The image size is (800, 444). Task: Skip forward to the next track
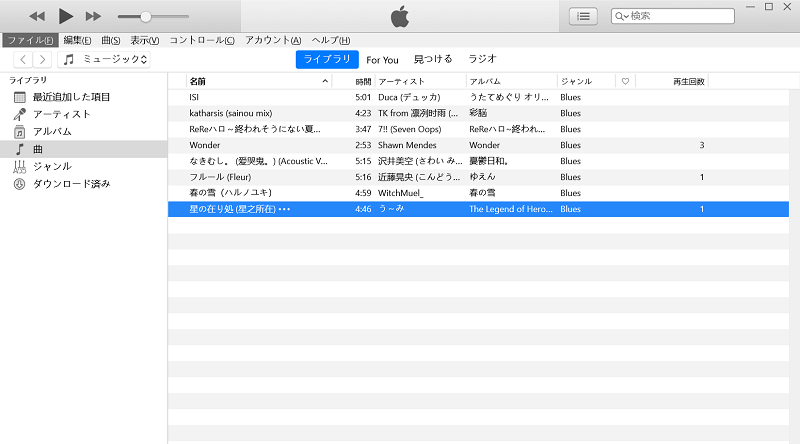[93, 16]
